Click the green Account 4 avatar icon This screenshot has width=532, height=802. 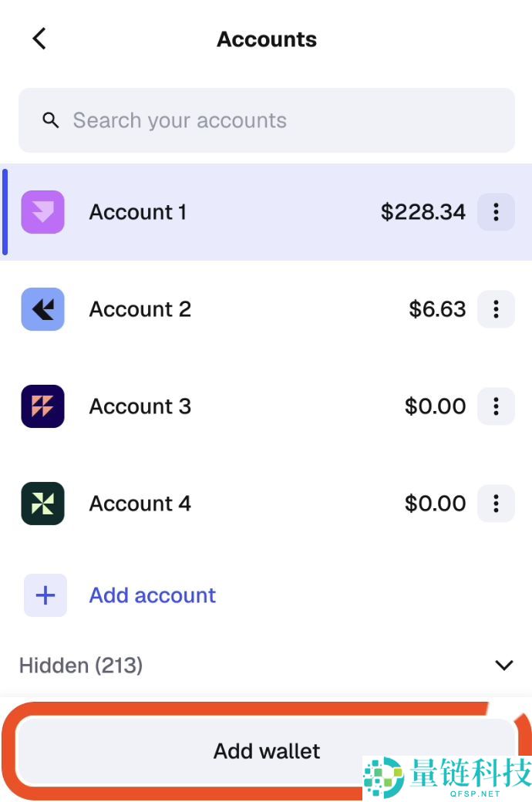[42, 504]
